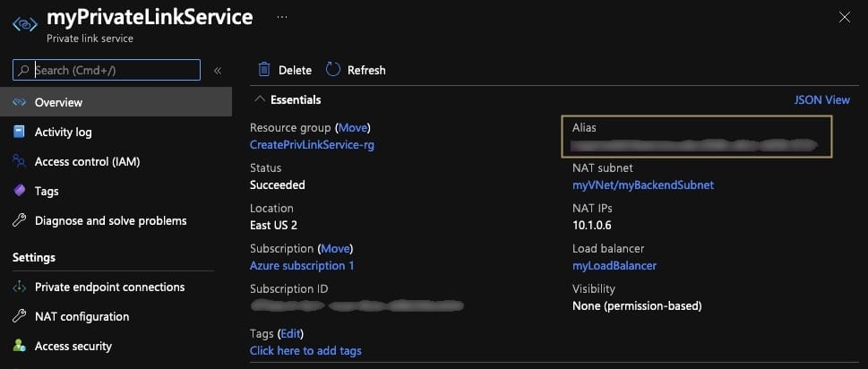Click here to add tags link

pos(305,351)
